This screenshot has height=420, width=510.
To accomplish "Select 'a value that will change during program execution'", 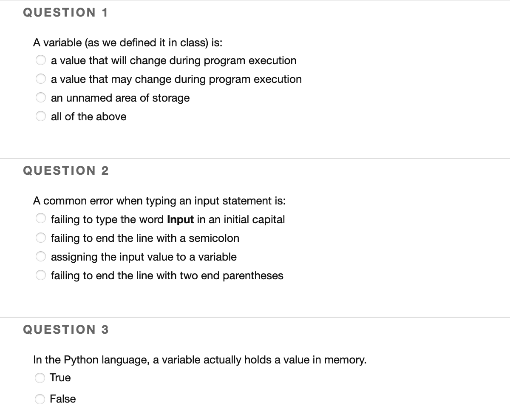I will [x=41, y=60].
